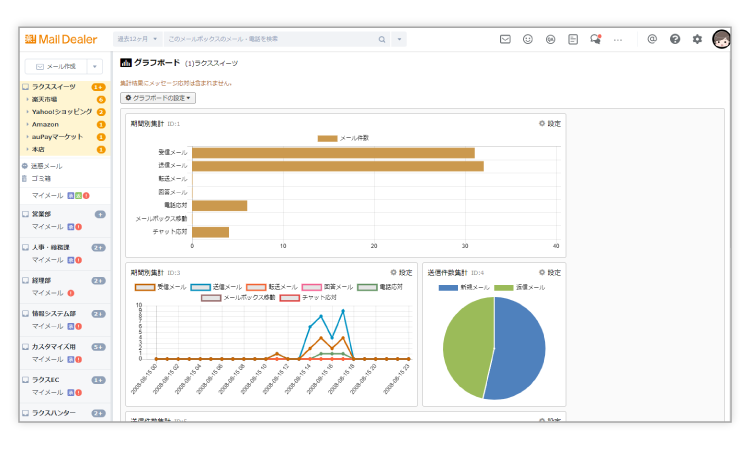
Task: Expand the Yahoo!ショッピング folder arrow
Action: (x=27, y=112)
